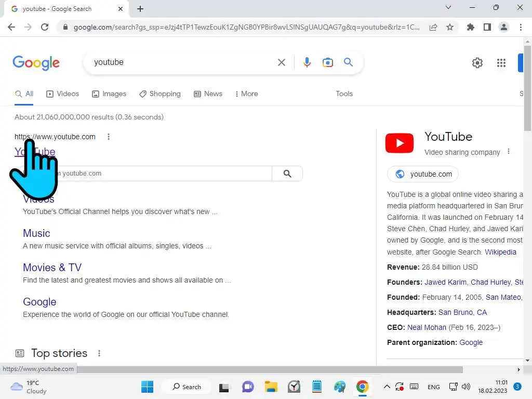This screenshot has width=532, height=399.
Task: Open options next to www.youtube.com URL
Action: point(109,137)
